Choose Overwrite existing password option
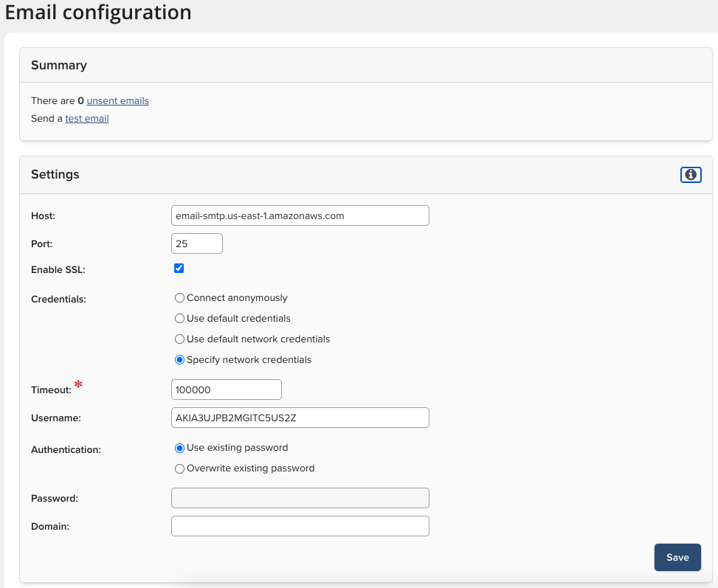This screenshot has width=718, height=588. click(179, 468)
